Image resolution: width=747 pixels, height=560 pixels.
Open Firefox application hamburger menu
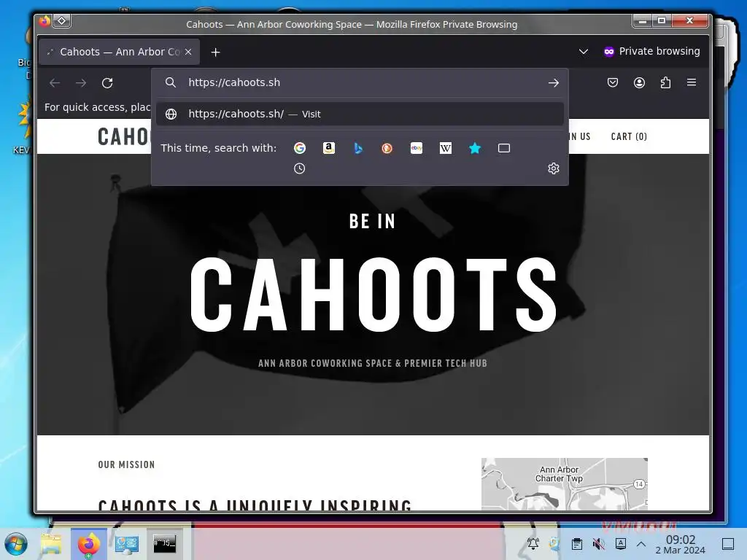point(692,83)
